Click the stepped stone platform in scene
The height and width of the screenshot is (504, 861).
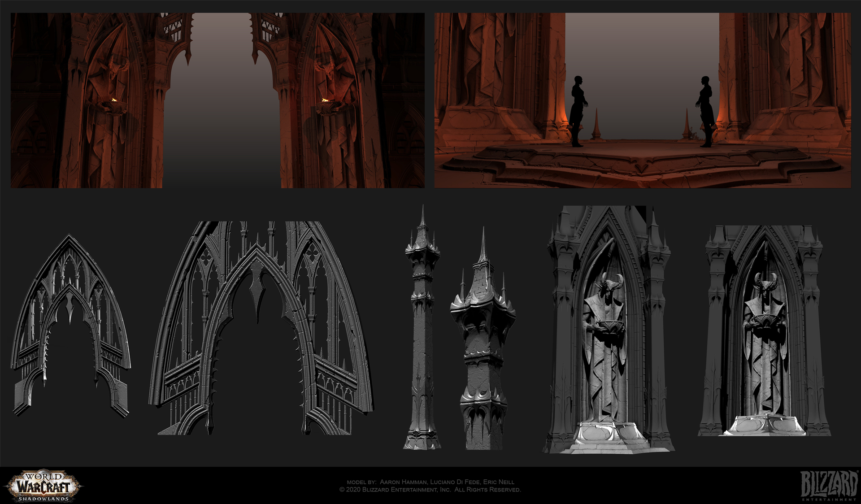642,161
